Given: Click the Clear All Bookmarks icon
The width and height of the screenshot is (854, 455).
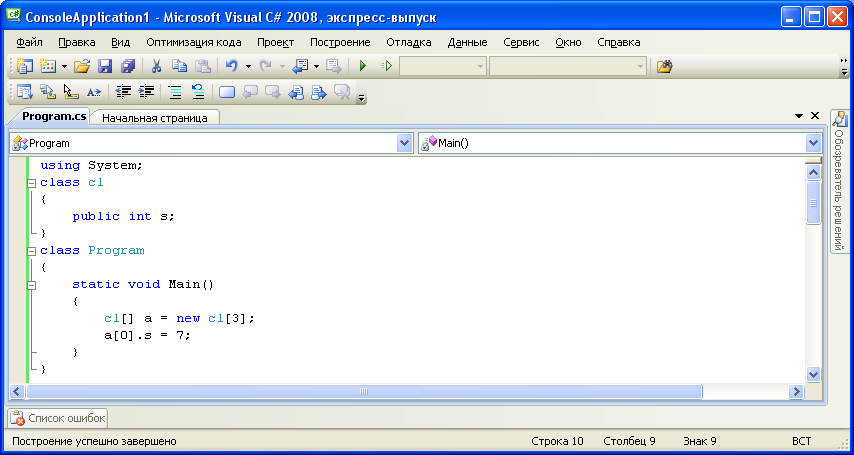Looking at the screenshot, I should (342, 92).
